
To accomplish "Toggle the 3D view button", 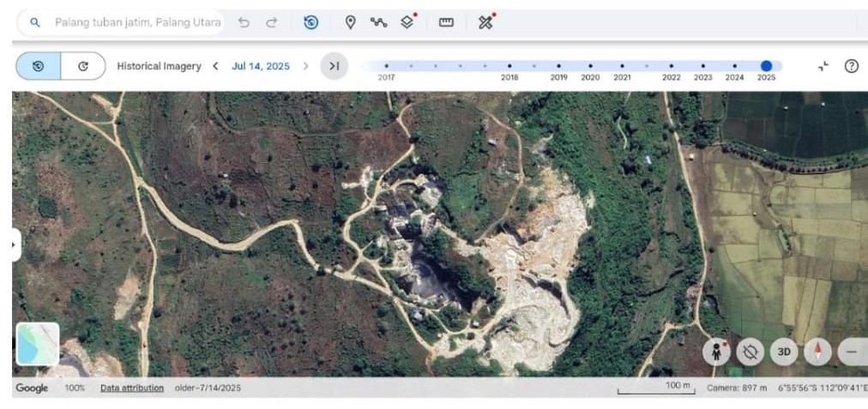I will click(x=783, y=352).
